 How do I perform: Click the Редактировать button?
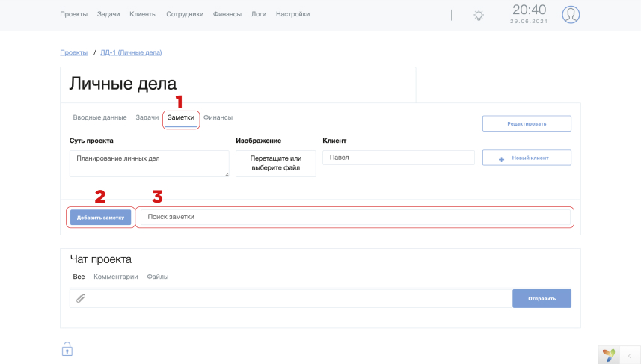tap(527, 123)
